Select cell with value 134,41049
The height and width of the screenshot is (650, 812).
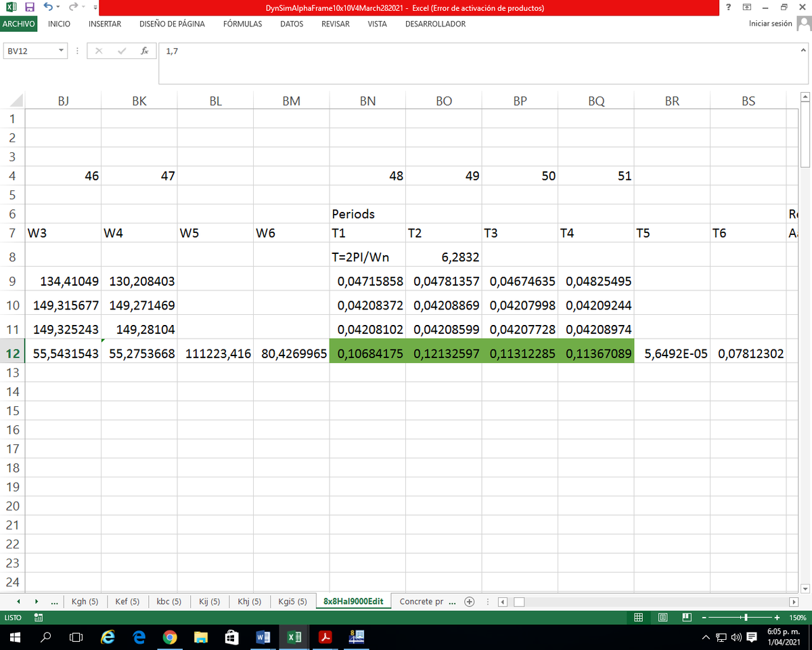point(63,280)
